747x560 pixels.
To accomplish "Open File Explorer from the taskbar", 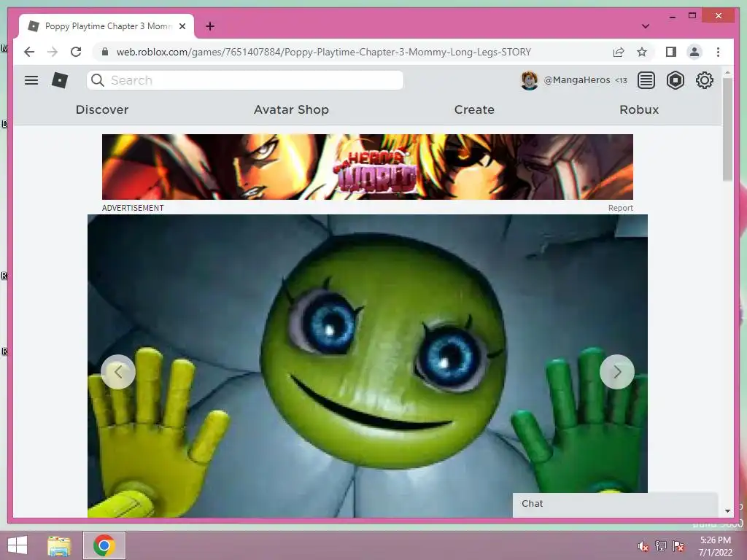I will point(59,545).
